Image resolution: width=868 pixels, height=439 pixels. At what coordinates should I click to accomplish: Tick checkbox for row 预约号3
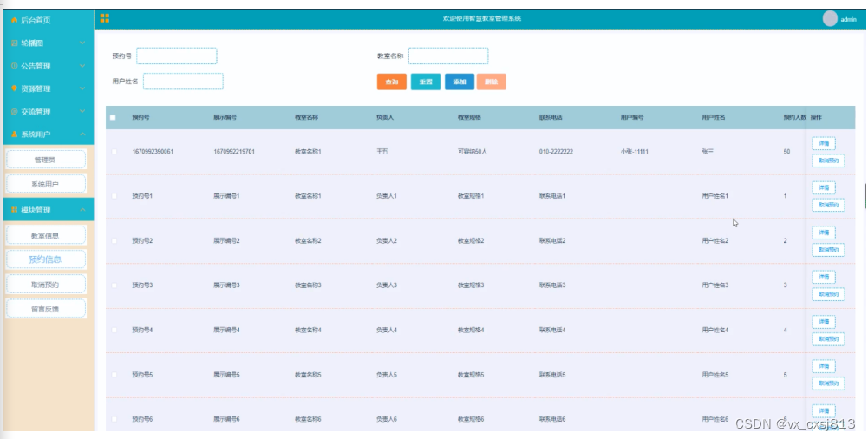(114, 285)
